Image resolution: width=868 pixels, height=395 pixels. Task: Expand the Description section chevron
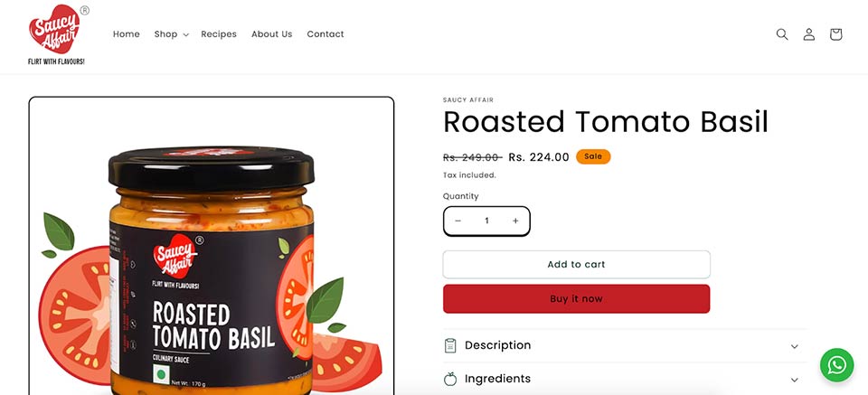tap(795, 346)
